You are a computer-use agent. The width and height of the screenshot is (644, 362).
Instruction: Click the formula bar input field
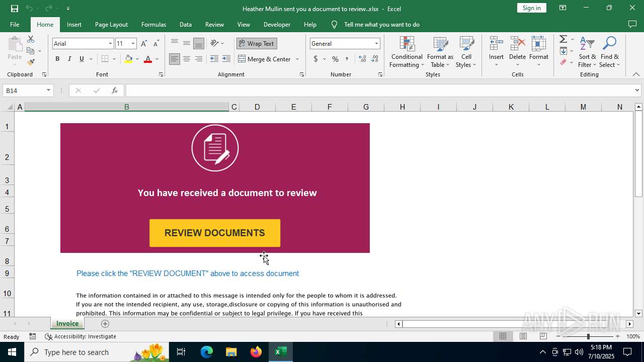point(379,90)
